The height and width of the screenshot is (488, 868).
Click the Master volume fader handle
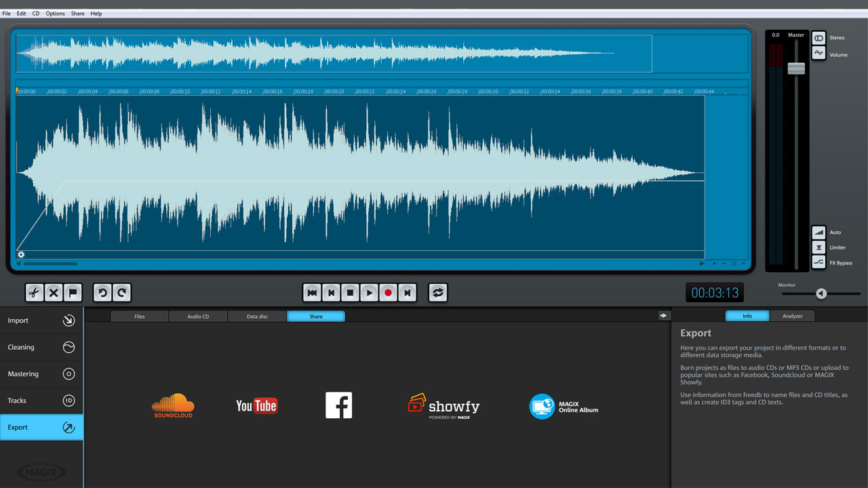coord(796,68)
